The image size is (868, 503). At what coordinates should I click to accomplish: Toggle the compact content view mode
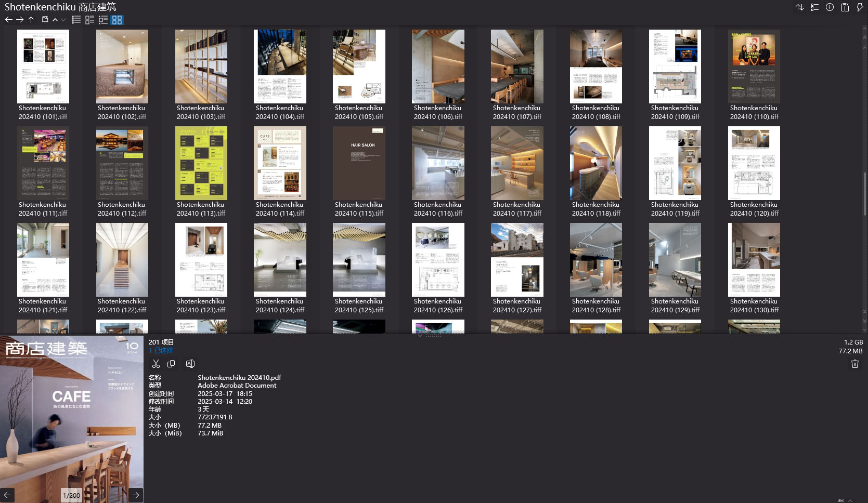(102, 19)
